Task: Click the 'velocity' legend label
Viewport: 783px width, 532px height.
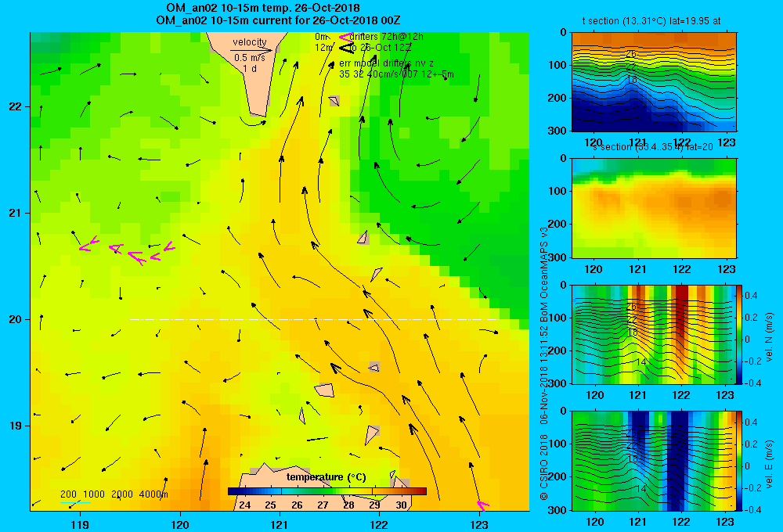Action: tap(250, 42)
